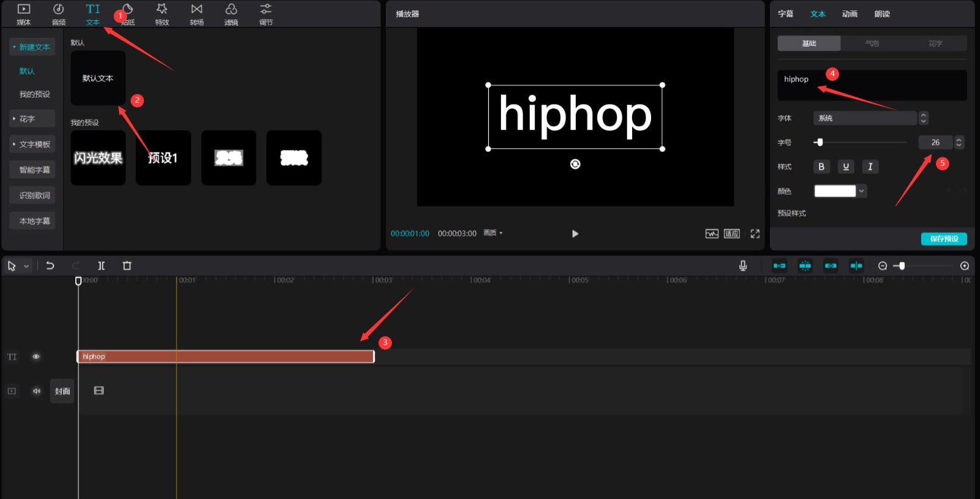
Task: Click the 封面 cover button
Action: tap(62, 391)
